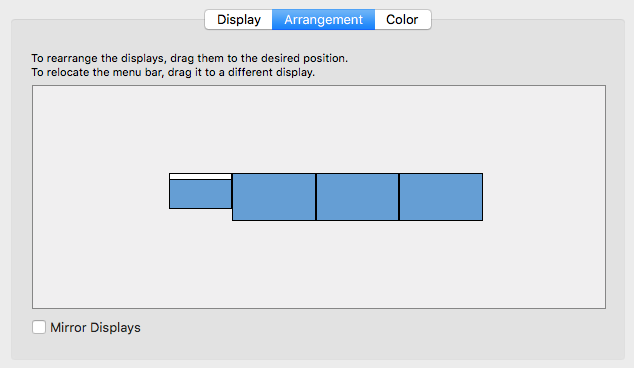The height and width of the screenshot is (368, 634).
Task: Select the rightmost display rectangle
Action: tap(441, 197)
